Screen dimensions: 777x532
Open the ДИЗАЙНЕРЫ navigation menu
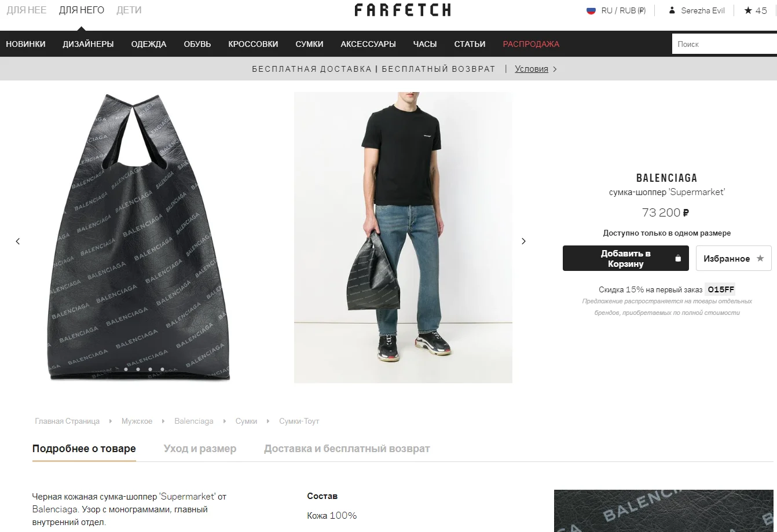88,44
